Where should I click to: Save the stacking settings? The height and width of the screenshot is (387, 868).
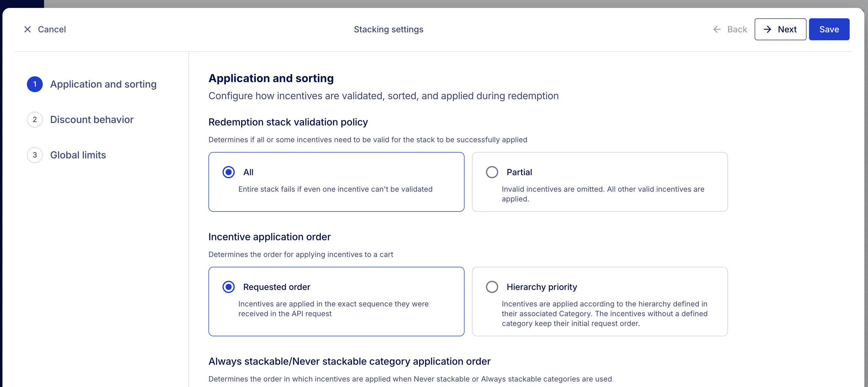[x=829, y=29]
